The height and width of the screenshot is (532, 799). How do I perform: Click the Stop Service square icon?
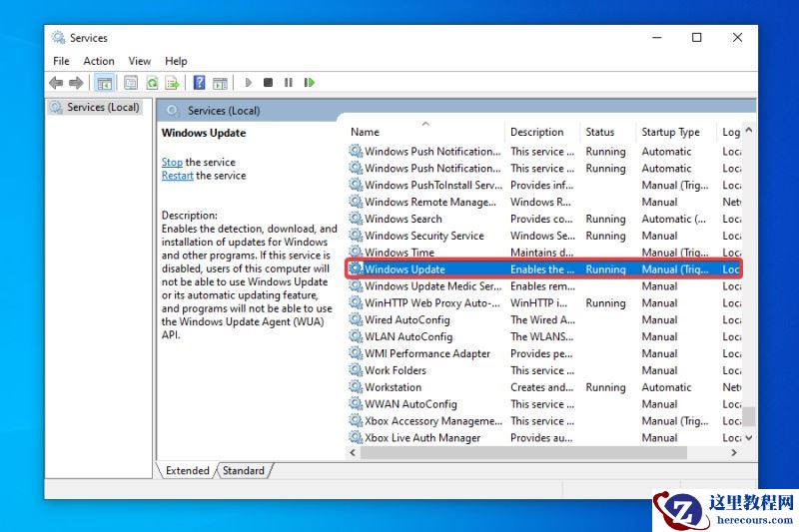[x=268, y=83]
